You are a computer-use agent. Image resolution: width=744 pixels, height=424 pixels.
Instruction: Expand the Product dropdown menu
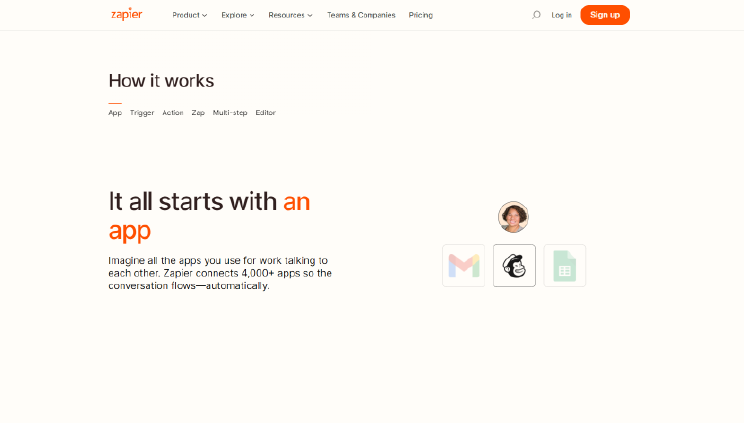click(190, 15)
